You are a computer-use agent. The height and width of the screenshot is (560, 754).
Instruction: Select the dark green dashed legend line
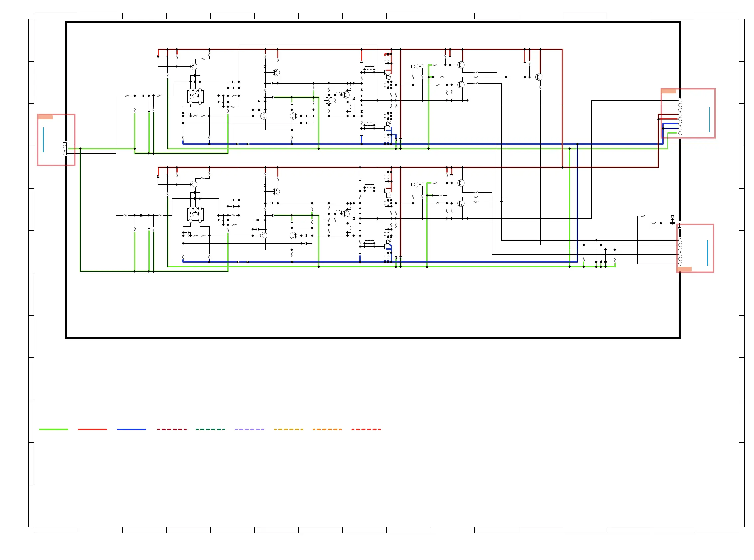(x=210, y=429)
